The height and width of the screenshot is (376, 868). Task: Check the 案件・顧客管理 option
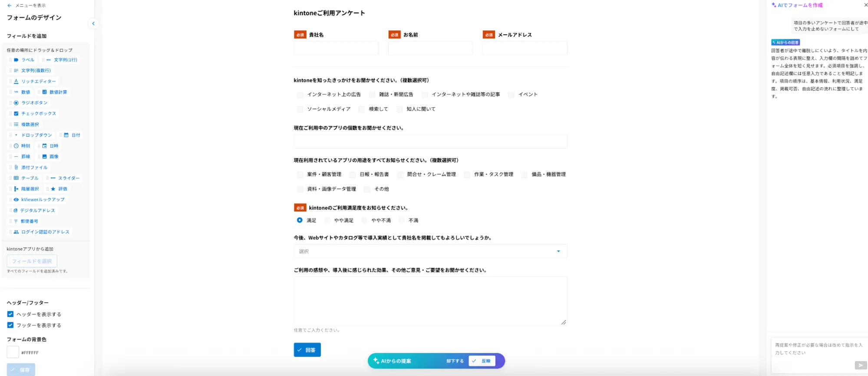coord(300,175)
